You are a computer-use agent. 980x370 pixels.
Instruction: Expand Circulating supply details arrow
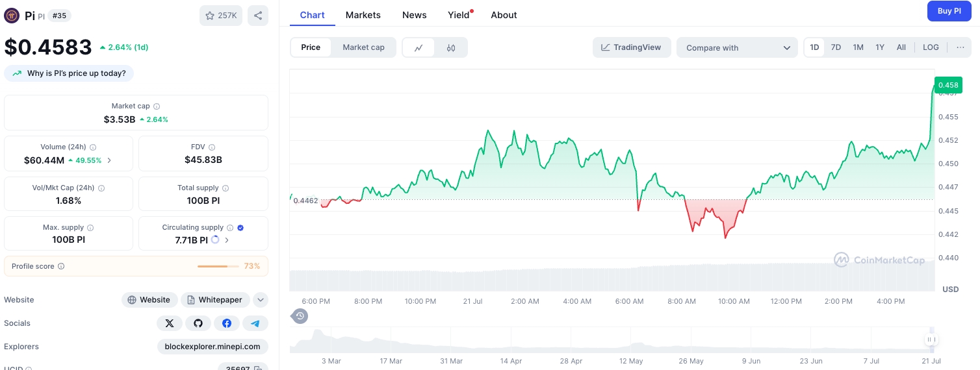click(x=227, y=240)
